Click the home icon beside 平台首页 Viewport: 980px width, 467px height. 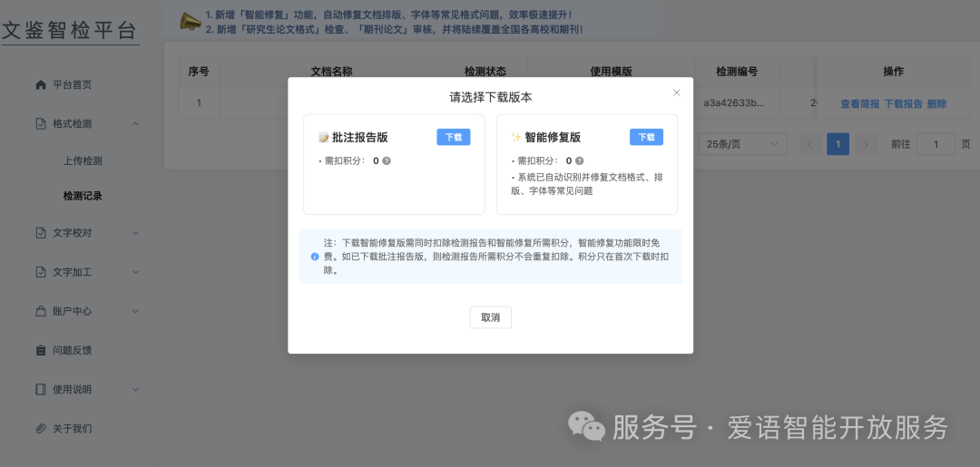(40, 85)
